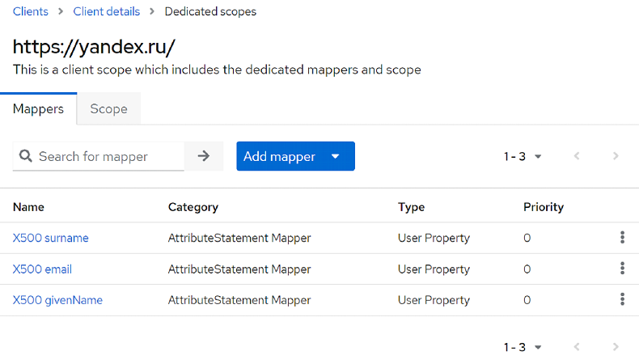Open kebab menu for X500 givenName row
Screen dimensions: 639x364
click(622, 299)
